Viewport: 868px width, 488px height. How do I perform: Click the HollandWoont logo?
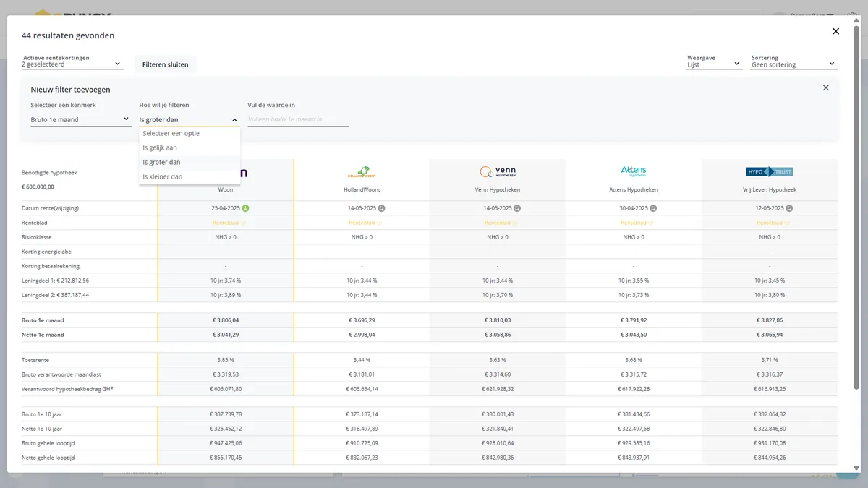point(362,172)
